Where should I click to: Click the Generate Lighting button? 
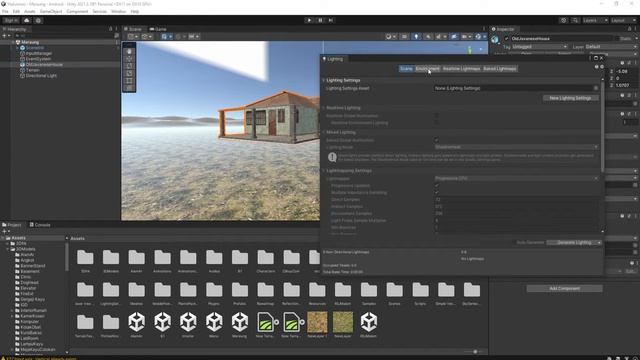point(571,242)
